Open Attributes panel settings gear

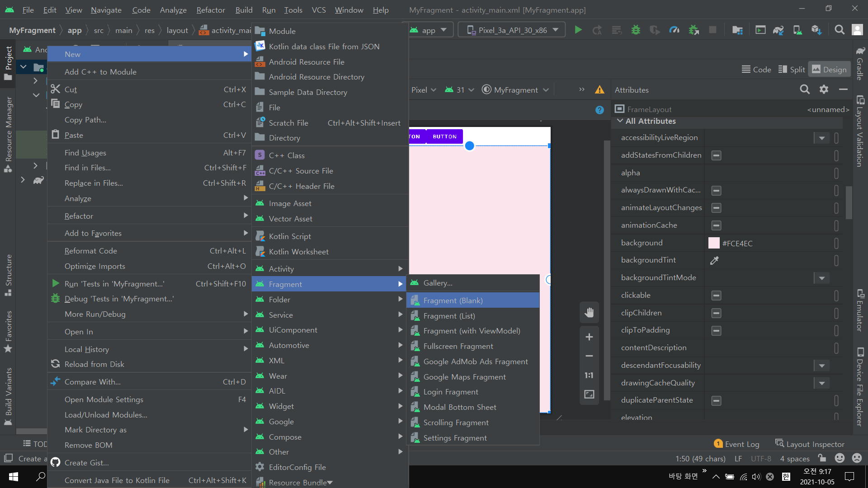click(x=824, y=89)
